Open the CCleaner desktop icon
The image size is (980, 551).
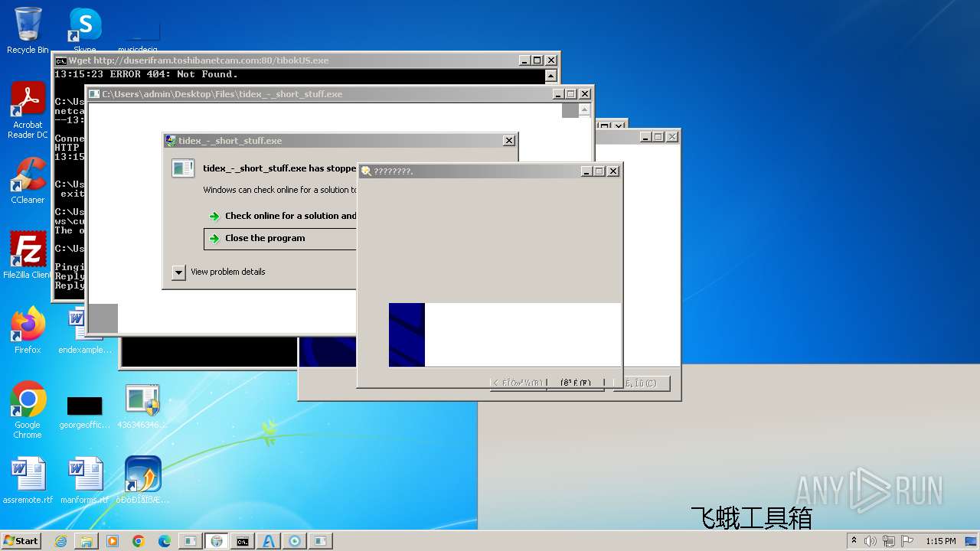click(28, 181)
